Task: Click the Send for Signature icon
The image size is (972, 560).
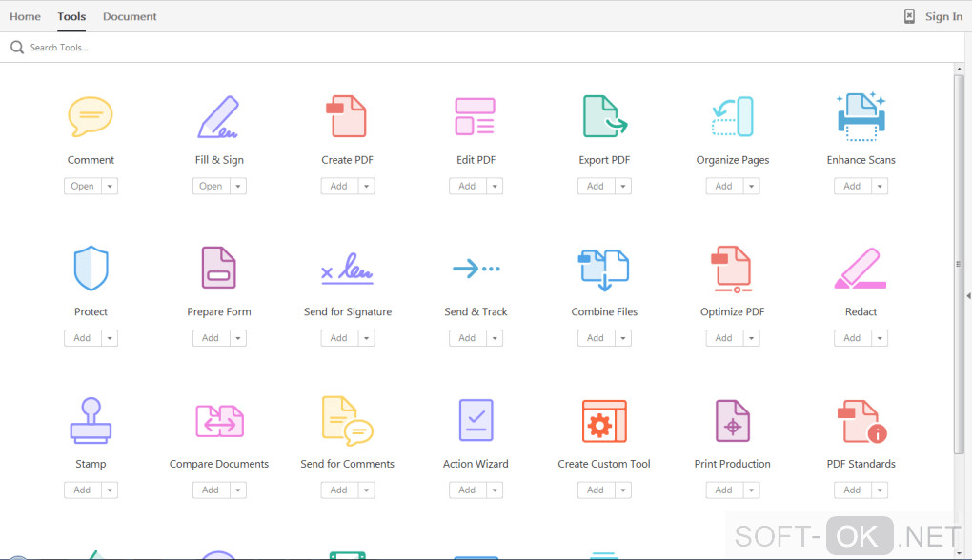Action: 347,269
